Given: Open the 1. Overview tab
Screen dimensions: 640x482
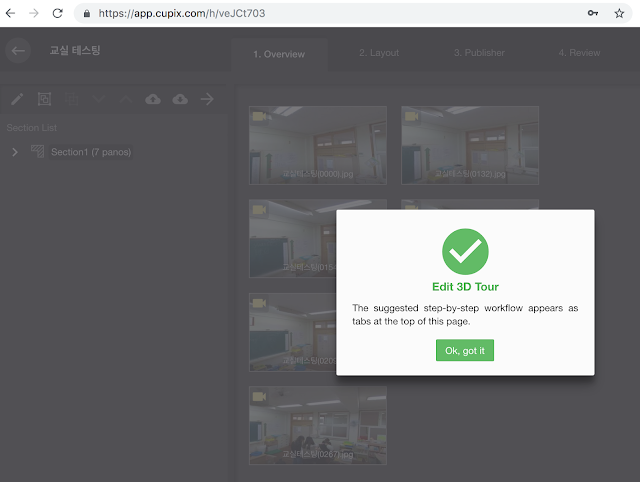Looking at the screenshot, I should point(279,54).
